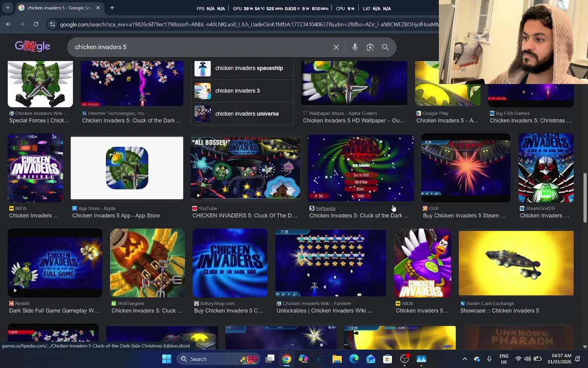Click 'Chicken Invaders 5 App - App Store' title
Viewport: 588px width, 368px height.
(116, 216)
